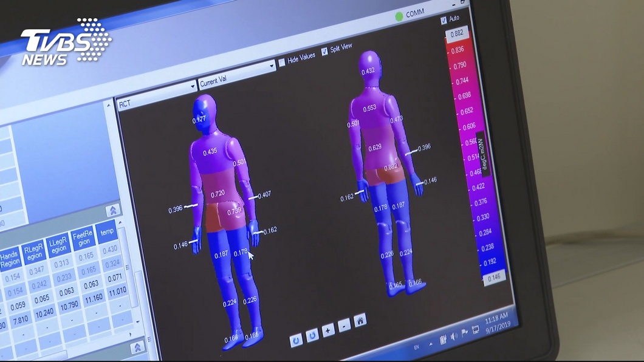Click the 0.836 legend tick label

coord(457,50)
